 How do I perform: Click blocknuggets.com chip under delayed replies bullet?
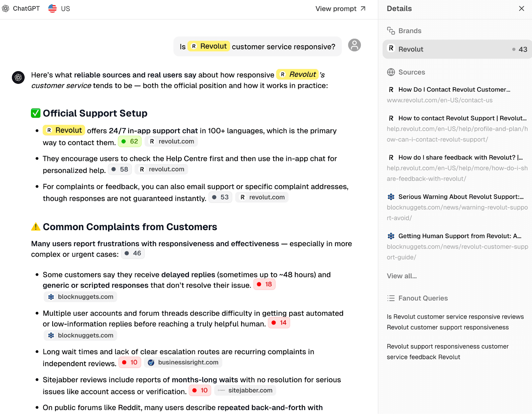pyautogui.click(x=80, y=297)
